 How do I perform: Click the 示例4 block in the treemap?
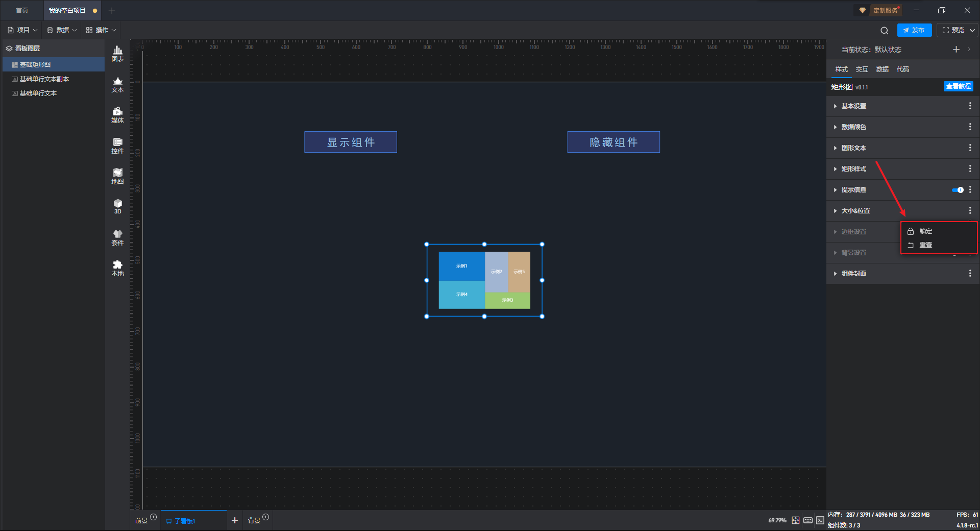[x=461, y=295]
